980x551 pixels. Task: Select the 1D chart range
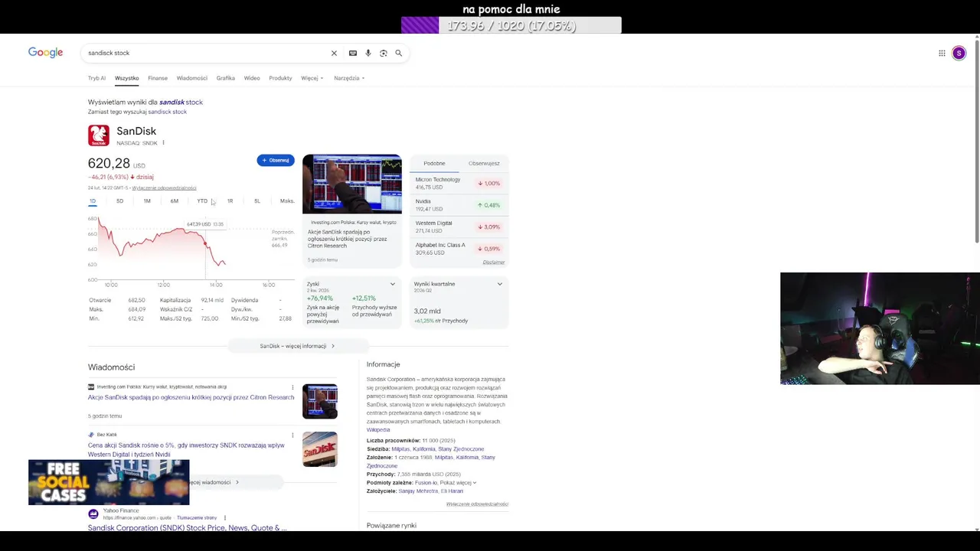coord(93,201)
